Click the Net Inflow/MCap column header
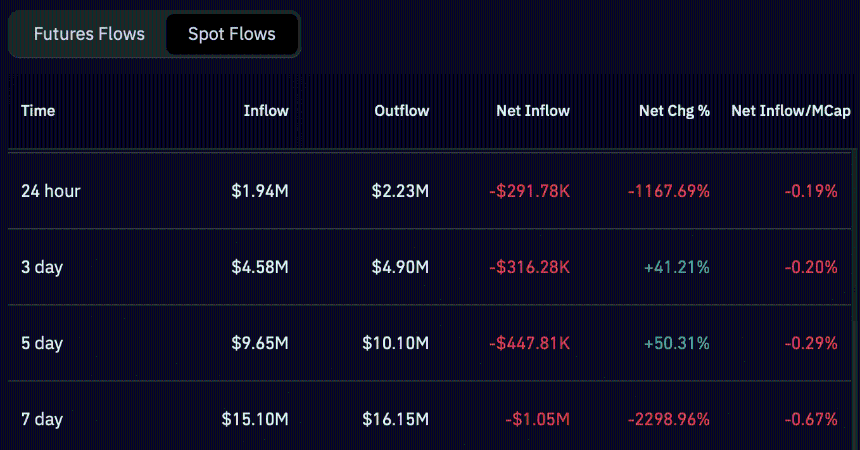860x450 pixels. tap(790, 111)
